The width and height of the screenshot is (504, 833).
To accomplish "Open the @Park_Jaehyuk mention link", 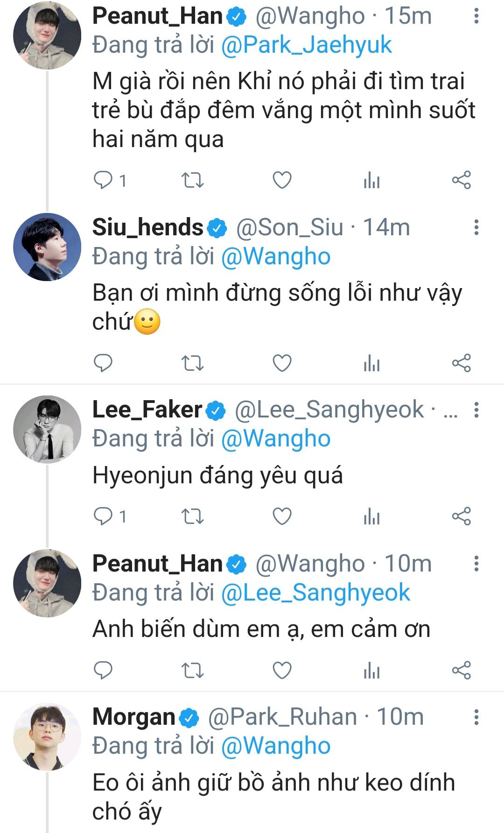I will (306, 45).
